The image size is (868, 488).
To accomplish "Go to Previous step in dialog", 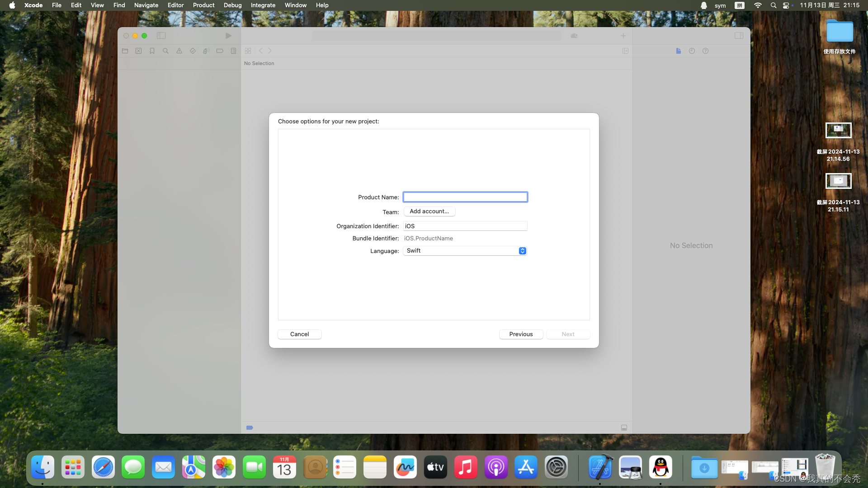I will pos(521,334).
